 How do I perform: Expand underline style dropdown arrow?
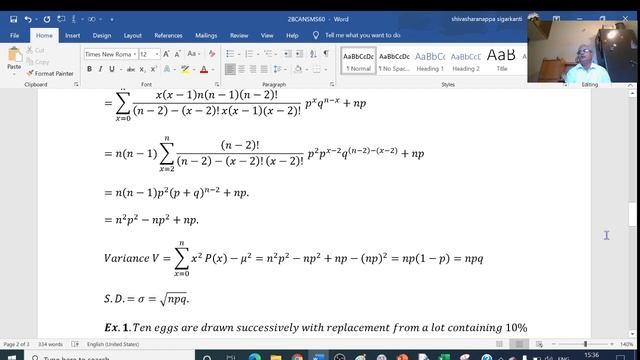[121, 70]
